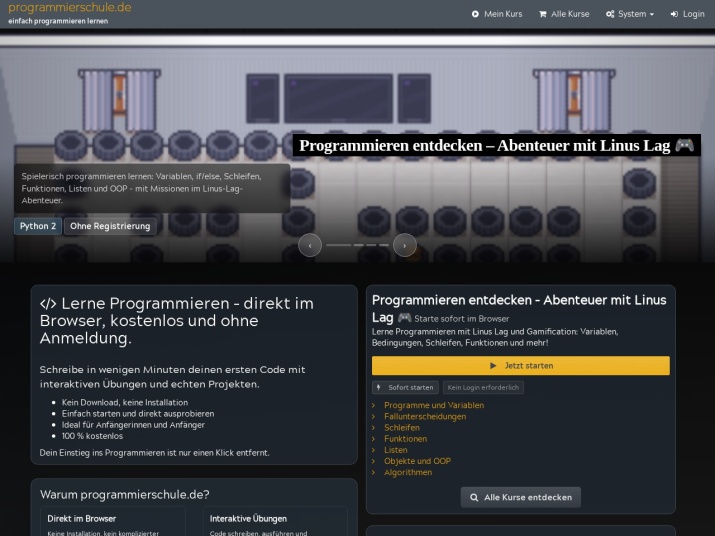Click chevron beside Fallunterscheidungen

click(373, 416)
